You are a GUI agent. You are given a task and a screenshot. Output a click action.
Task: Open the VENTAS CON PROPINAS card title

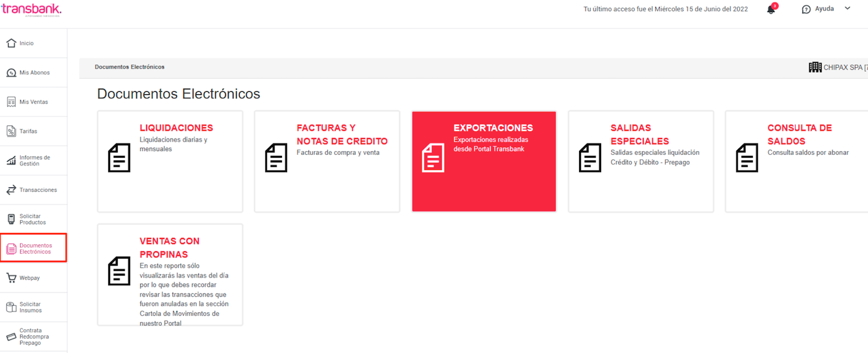point(170,248)
